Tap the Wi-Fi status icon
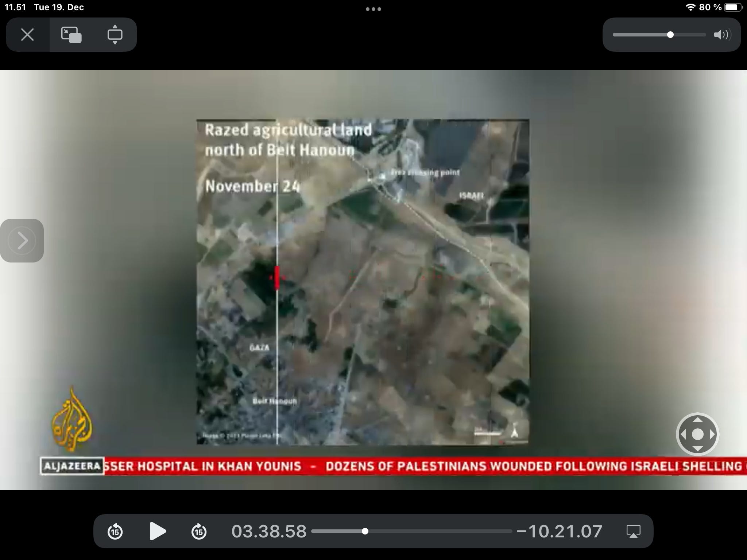This screenshot has height=560, width=747. click(x=690, y=7)
